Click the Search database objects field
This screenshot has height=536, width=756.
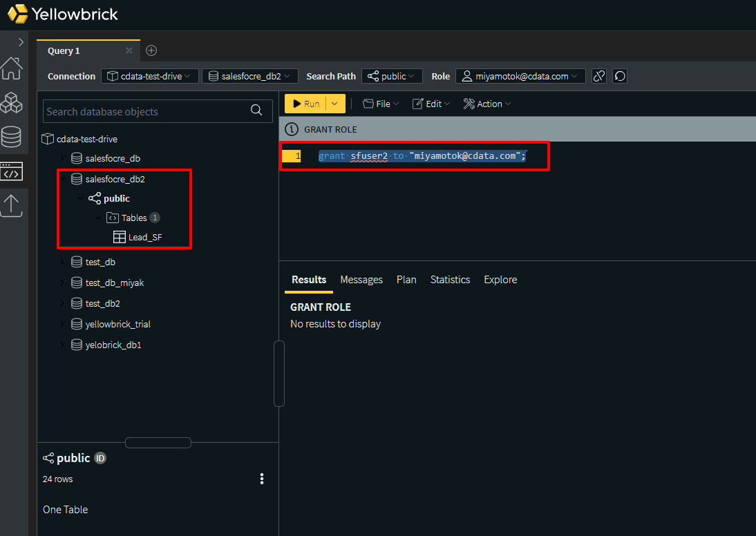click(x=145, y=111)
